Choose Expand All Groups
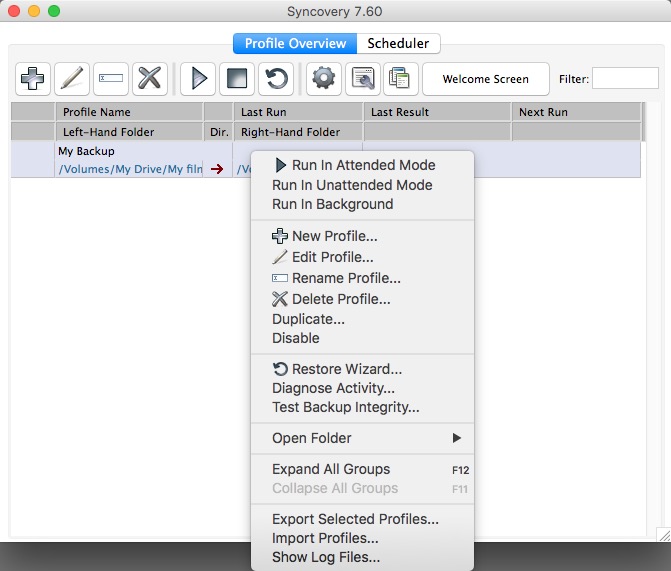Image resolution: width=671 pixels, height=571 pixels. click(x=362, y=469)
